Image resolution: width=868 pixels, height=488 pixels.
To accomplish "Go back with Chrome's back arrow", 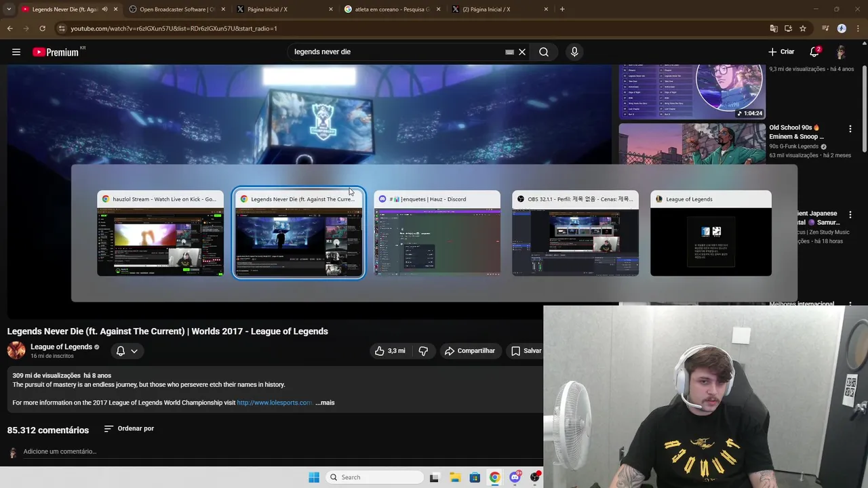I will click(9, 28).
